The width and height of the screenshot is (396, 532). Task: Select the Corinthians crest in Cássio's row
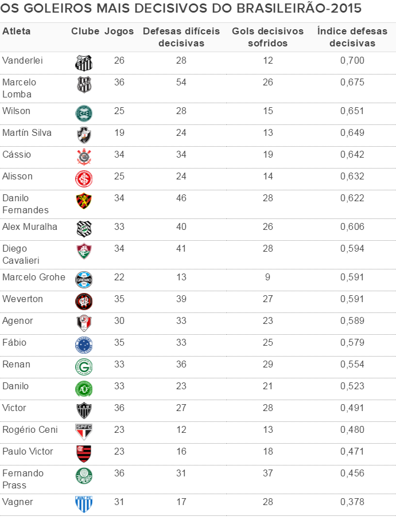tap(84, 157)
